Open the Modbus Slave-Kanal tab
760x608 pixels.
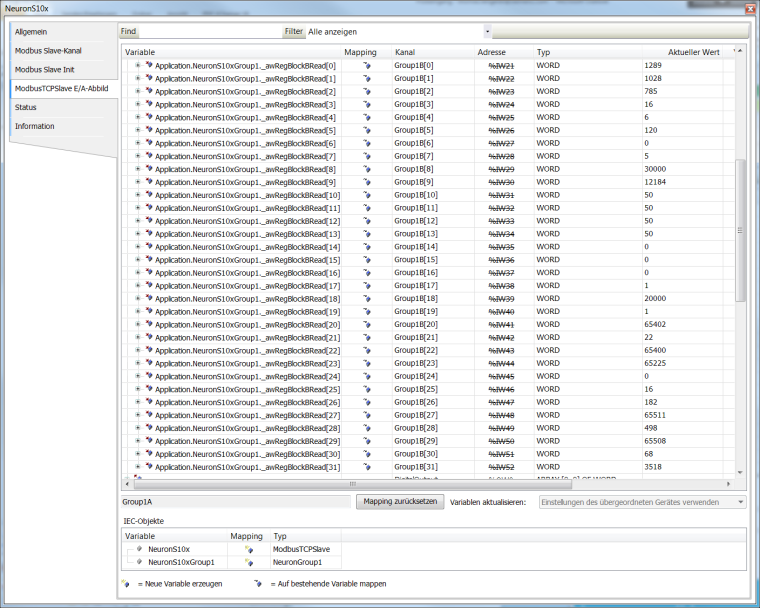pos(48,51)
